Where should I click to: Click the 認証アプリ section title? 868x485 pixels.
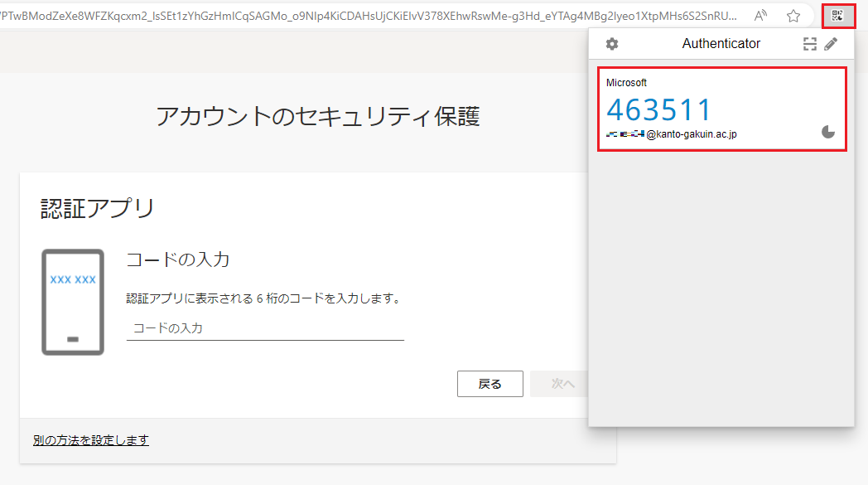[x=98, y=208]
